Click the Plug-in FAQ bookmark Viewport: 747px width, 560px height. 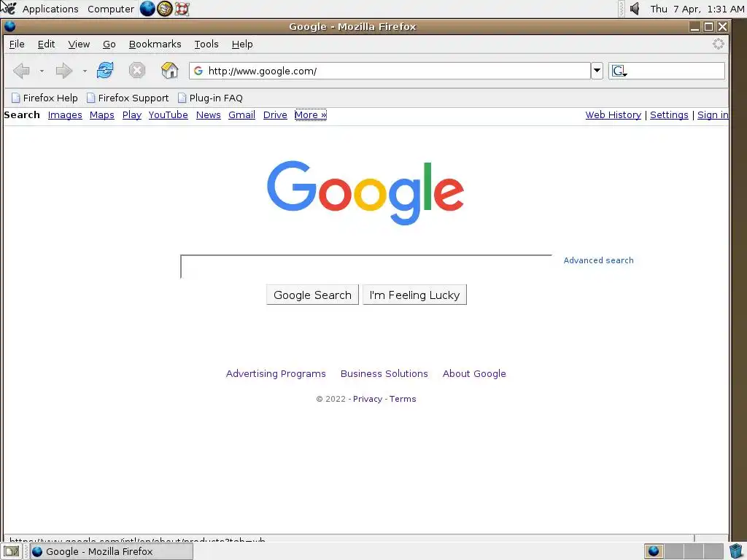pos(210,98)
